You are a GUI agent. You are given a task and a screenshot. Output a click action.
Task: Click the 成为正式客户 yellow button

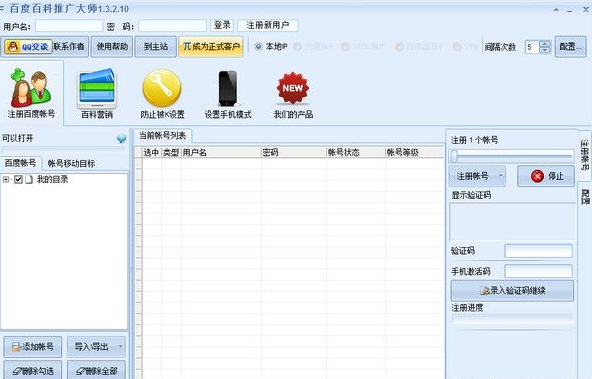(211, 47)
